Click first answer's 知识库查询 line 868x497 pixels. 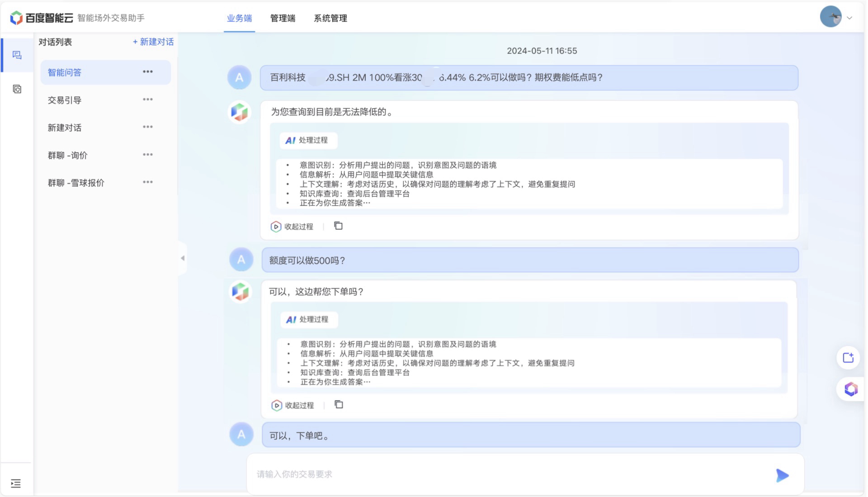coord(354,194)
